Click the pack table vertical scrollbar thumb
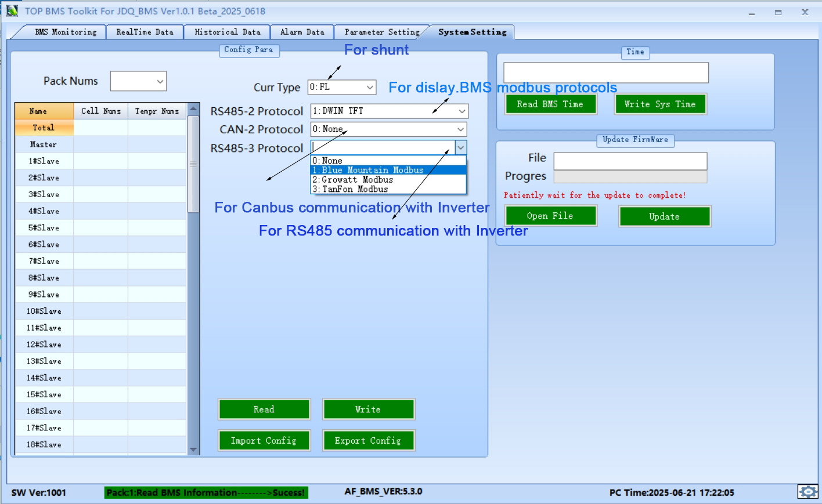This screenshot has height=504, width=822. [193, 165]
